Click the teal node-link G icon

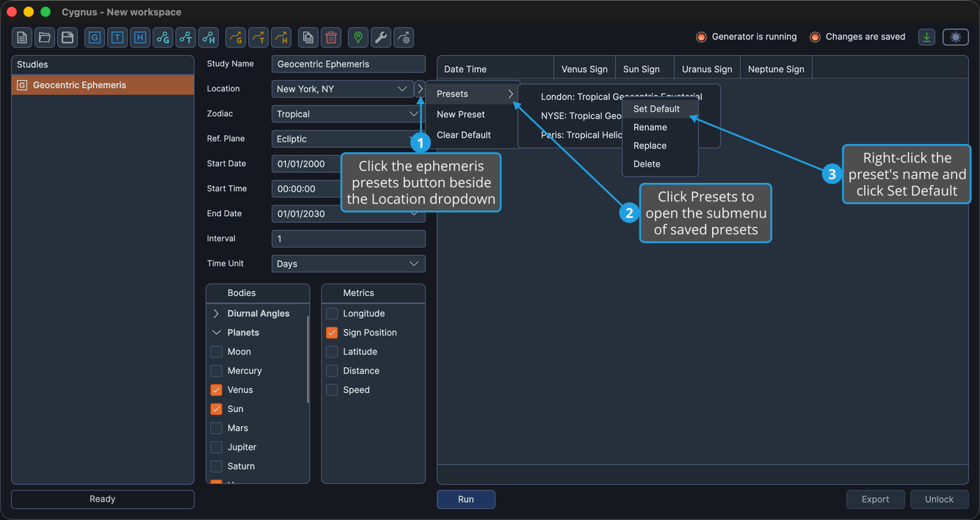click(163, 37)
